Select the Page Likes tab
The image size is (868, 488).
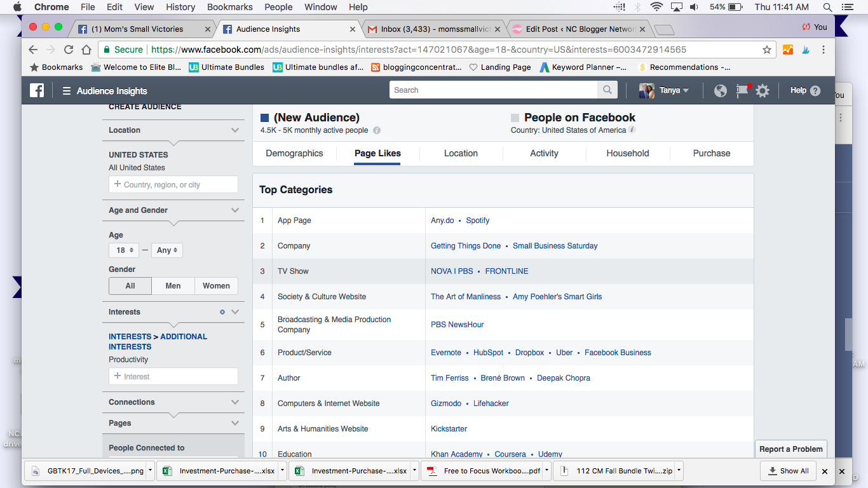click(x=377, y=153)
